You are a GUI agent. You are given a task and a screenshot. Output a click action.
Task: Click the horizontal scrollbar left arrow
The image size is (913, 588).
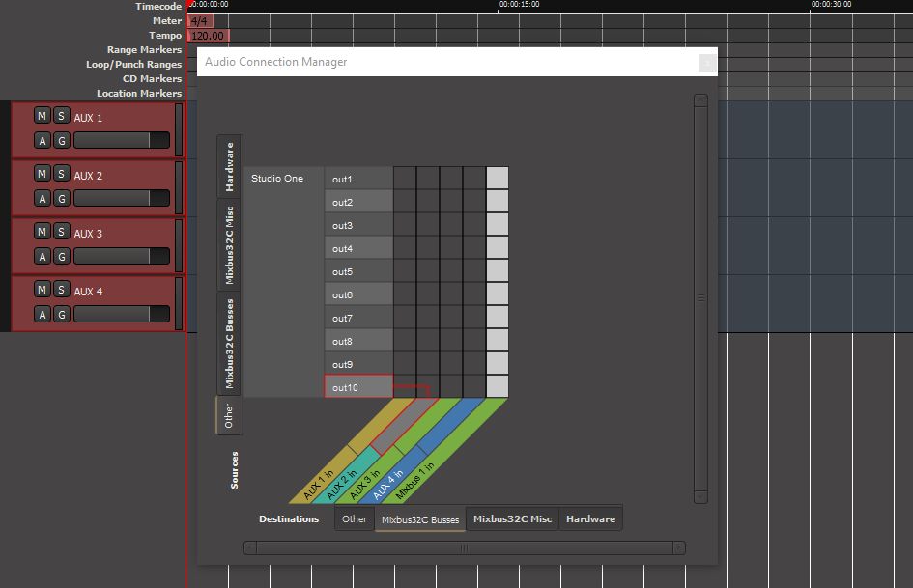[x=250, y=547]
